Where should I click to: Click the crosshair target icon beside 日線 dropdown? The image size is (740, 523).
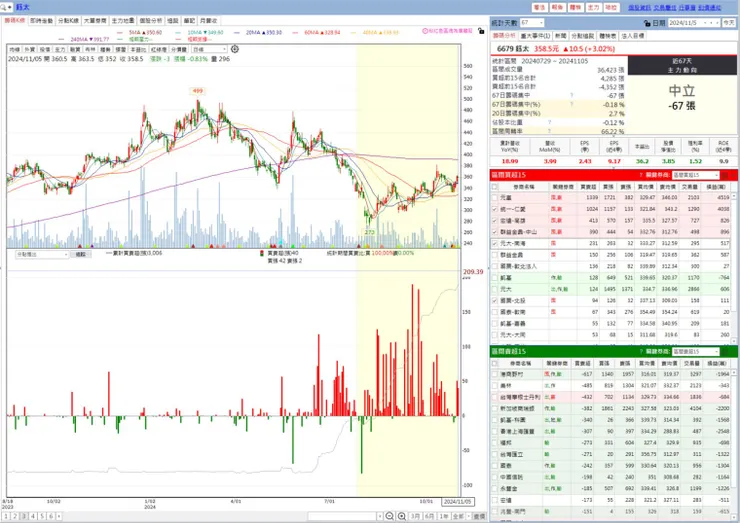pos(235,49)
